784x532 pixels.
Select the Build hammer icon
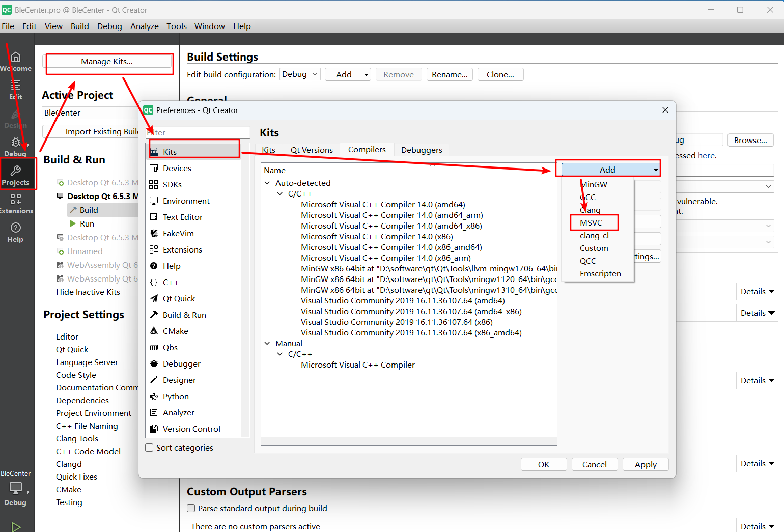tap(73, 209)
